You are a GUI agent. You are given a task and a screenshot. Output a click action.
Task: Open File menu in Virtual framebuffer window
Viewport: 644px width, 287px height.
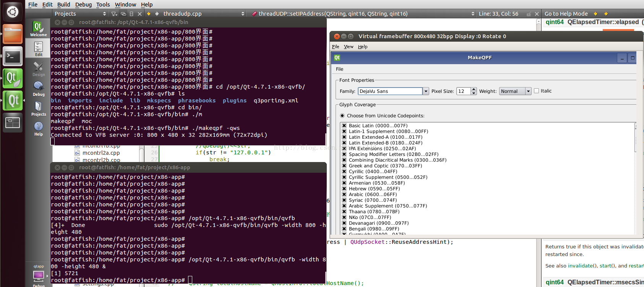point(336,47)
